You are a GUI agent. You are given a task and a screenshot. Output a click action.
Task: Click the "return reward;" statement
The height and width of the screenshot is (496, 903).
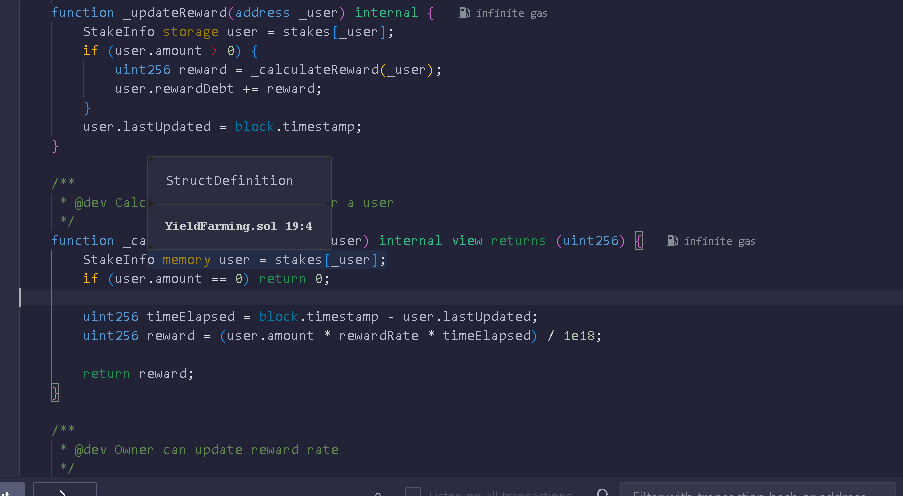tap(138, 374)
